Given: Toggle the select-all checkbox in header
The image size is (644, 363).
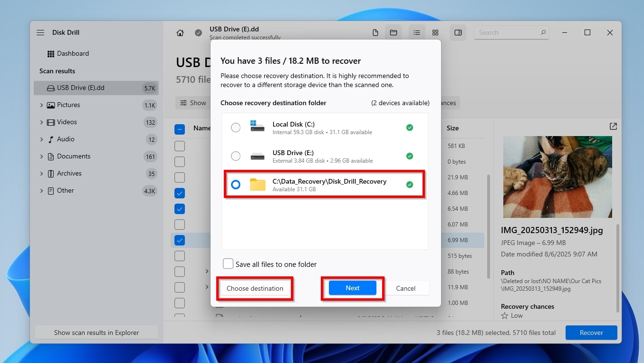Looking at the screenshot, I should pyautogui.click(x=180, y=128).
